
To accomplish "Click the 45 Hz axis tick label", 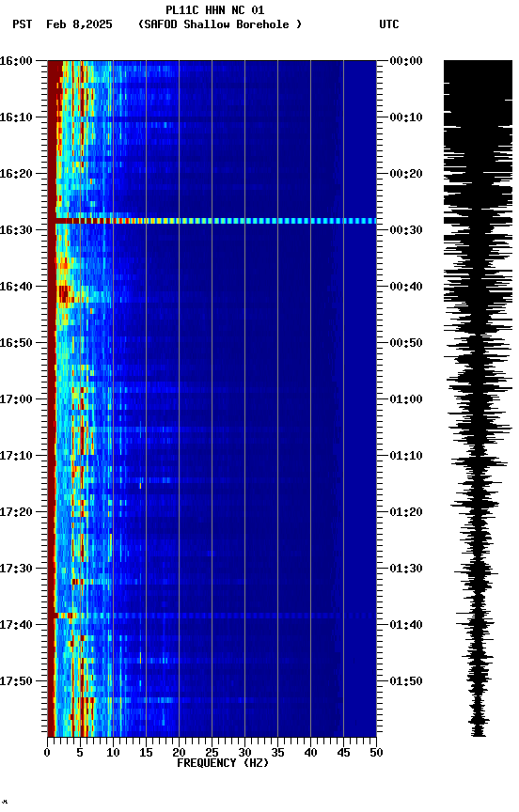I will [343, 754].
